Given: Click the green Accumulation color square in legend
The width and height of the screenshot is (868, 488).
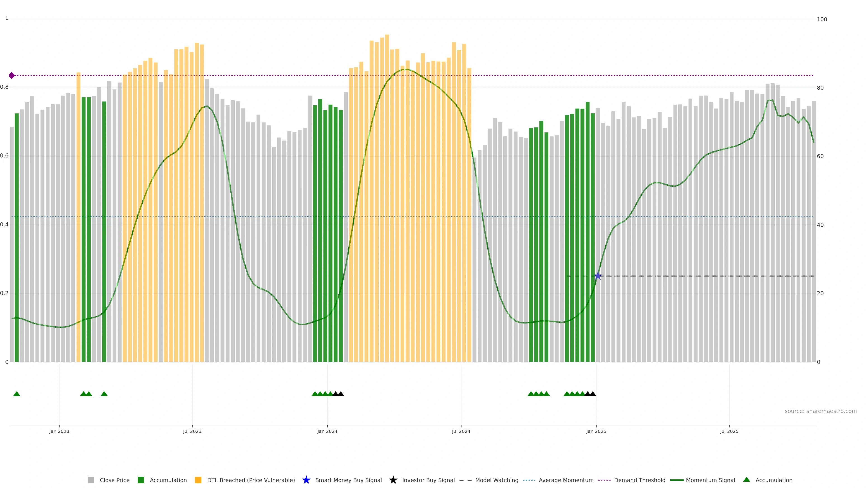Looking at the screenshot, I should click(x=141, y=480).
